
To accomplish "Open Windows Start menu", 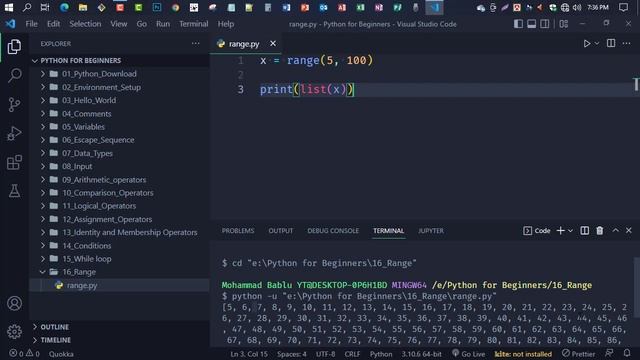I will 9,7.
